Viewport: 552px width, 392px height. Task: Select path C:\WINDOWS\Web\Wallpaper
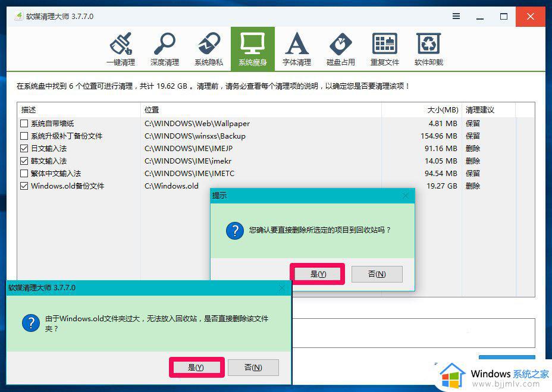(x=197, y=124)
